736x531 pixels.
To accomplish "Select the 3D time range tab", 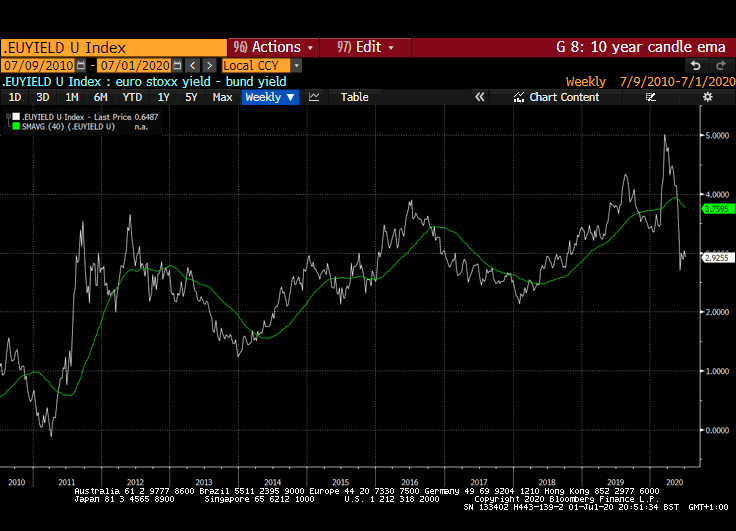I will [43, 97].
